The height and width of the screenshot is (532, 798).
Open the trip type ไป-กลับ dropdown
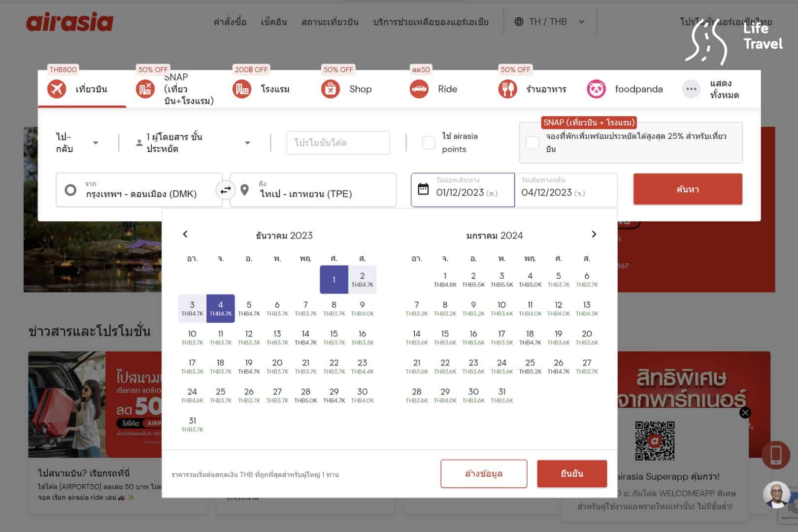coord(77,143)
